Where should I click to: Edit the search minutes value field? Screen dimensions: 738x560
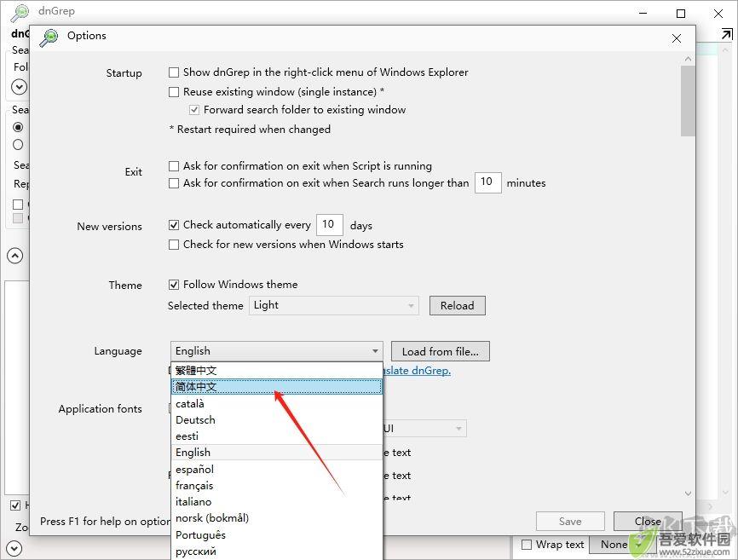pyautogui.click(x=488, y=182)
